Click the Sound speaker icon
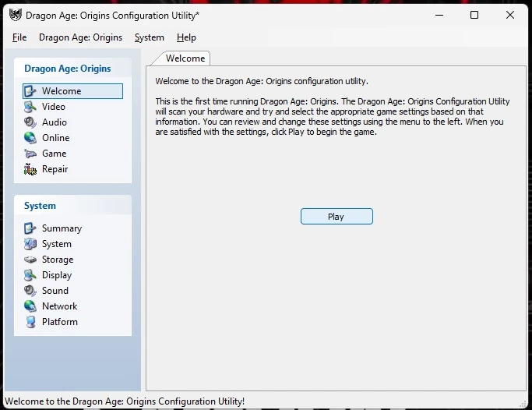 coord(30,291)
